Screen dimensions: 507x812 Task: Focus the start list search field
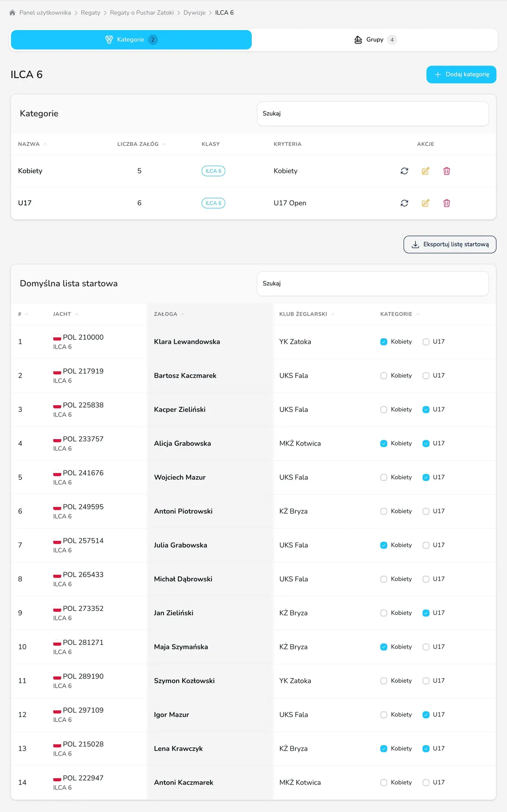click(x=373, y=284)
